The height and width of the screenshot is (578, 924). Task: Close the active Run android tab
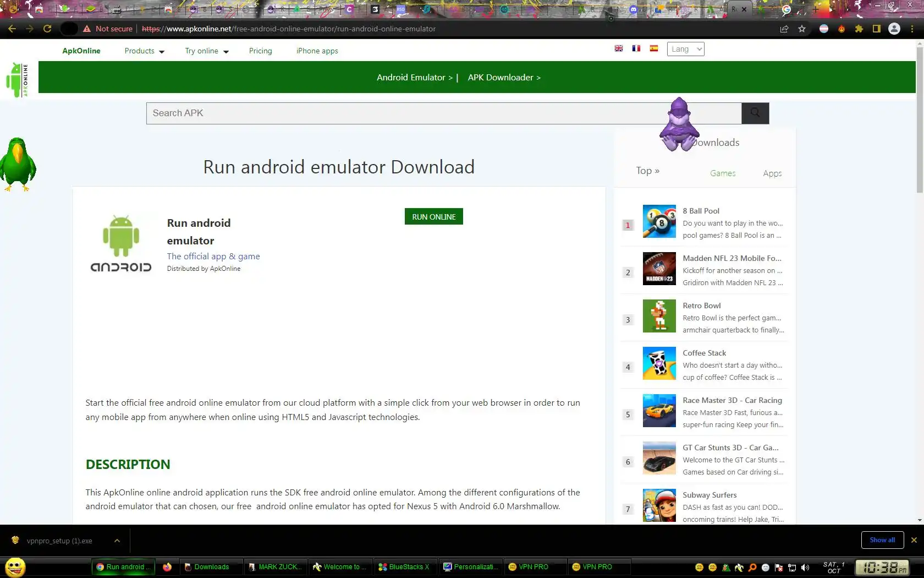pos(744,9)
